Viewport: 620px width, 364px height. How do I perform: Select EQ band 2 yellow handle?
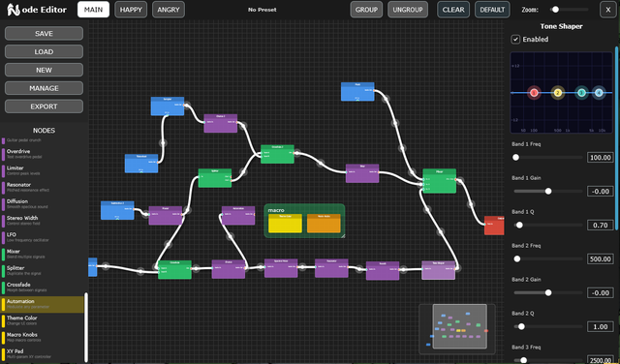(558, 93)
